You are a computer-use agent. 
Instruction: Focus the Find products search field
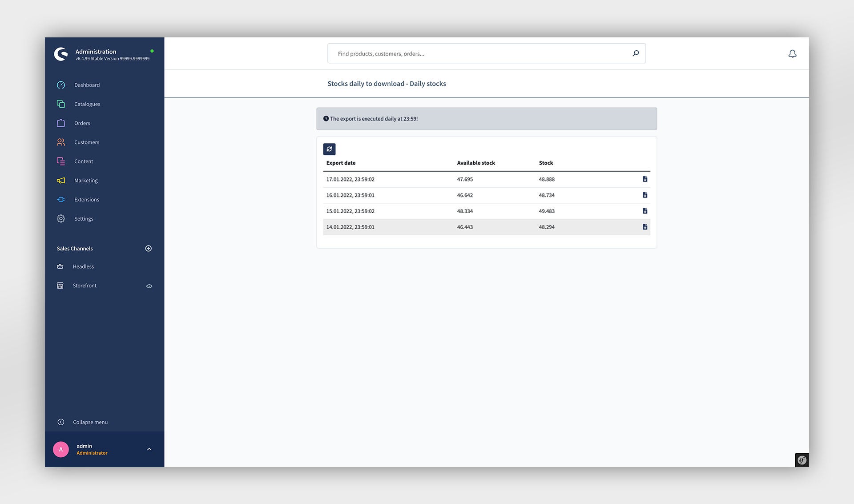487,53
